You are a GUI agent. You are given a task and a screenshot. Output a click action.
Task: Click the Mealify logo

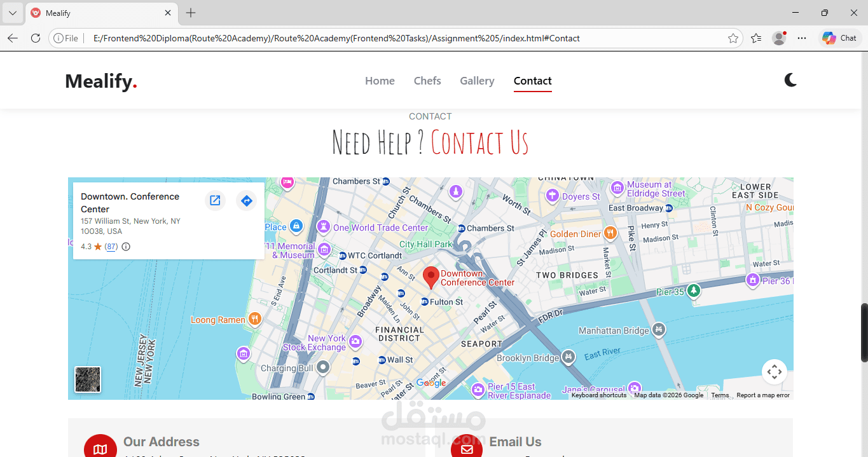pos(101,81)
